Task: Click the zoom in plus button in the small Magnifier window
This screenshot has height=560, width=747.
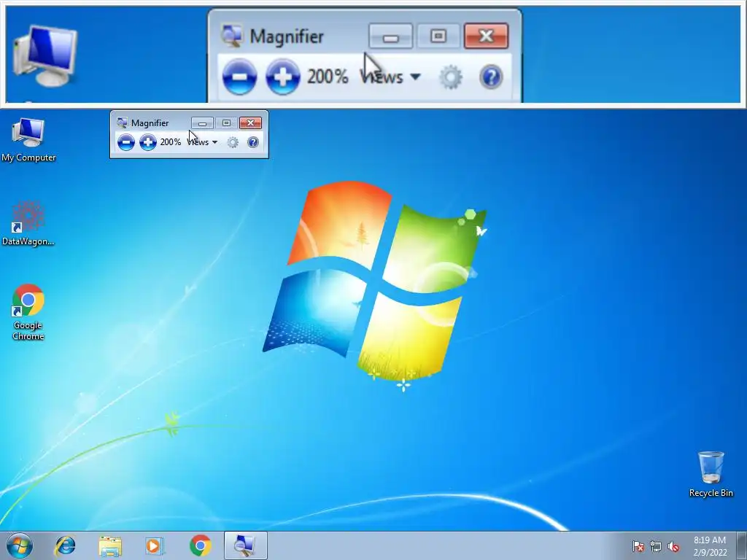Action: pyautogui.click(x=147, y=142)
